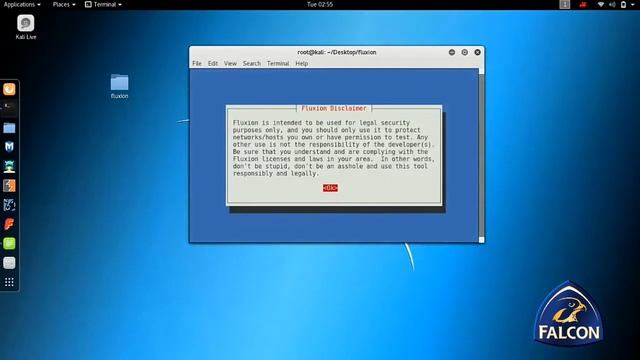Screen dimensions: 640x360
Task: Open the Help menu in terminal
Action: (x=302, y=63)
